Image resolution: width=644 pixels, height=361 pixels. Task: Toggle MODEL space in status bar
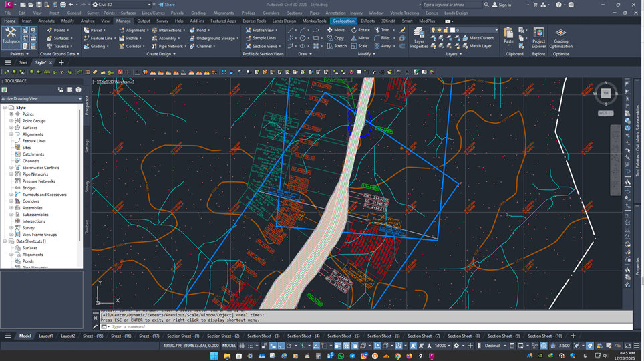point(229,346)
